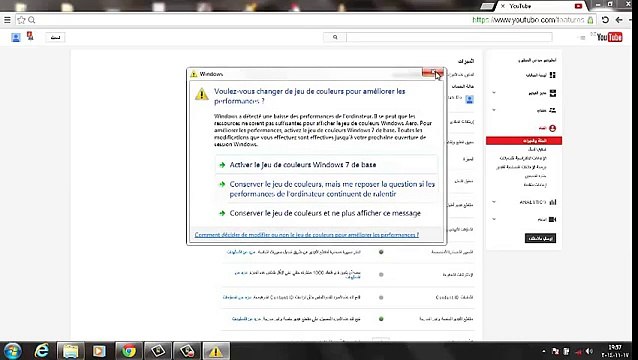Open the blue account avatar icon

click(16, 37)
